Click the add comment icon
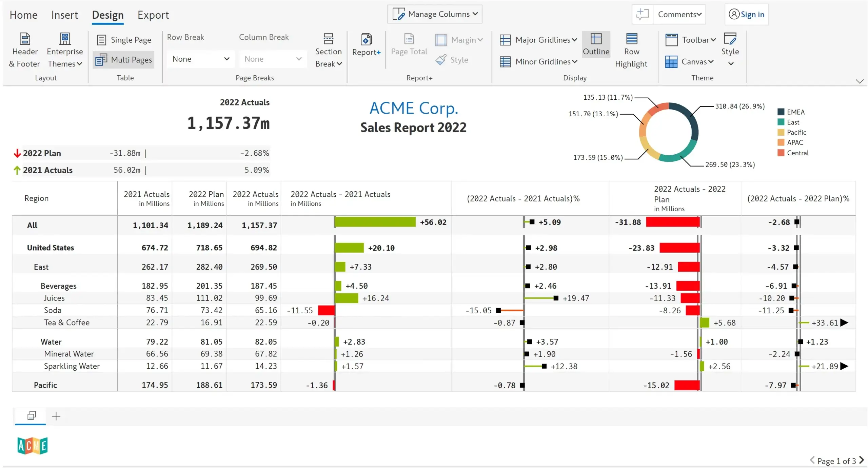 tap(642, 15)
